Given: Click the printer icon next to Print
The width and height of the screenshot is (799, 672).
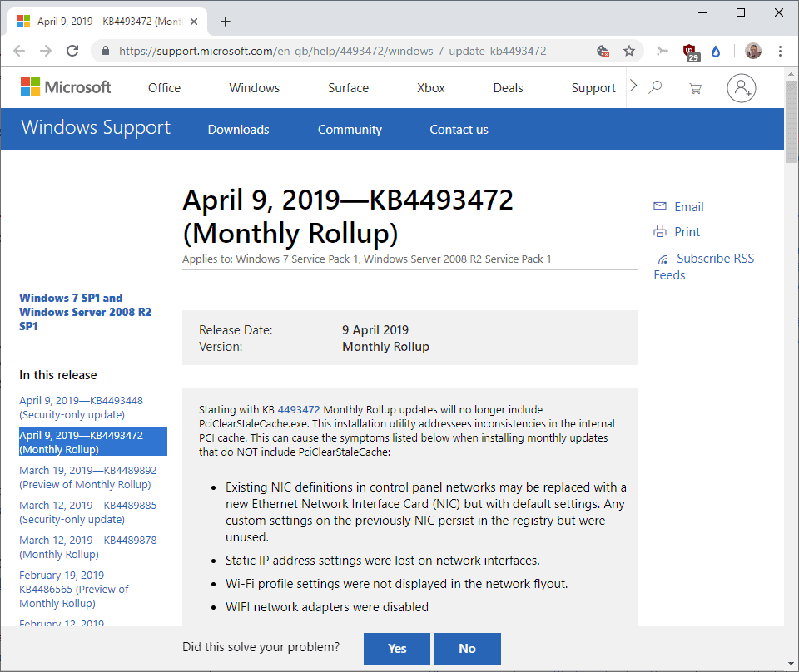Looking at the screenshot, I should pyautogui.click(x=660, y=231).
